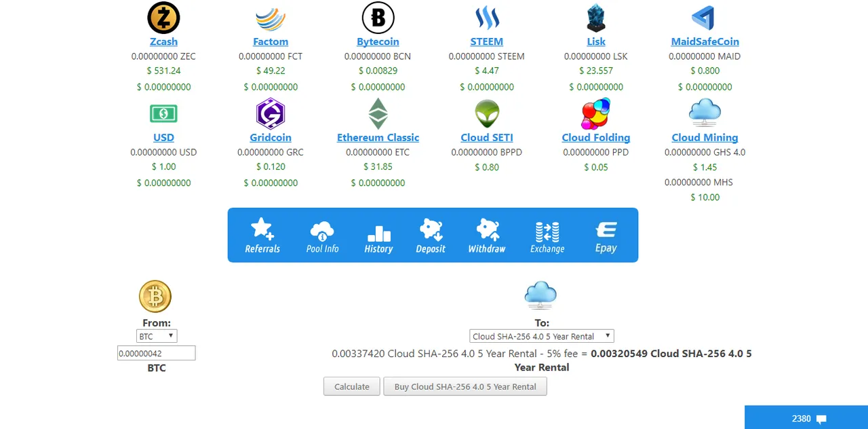Click the Gridcoin logo icon
Viewport: 868px width, 429px height.
point(271,113)
